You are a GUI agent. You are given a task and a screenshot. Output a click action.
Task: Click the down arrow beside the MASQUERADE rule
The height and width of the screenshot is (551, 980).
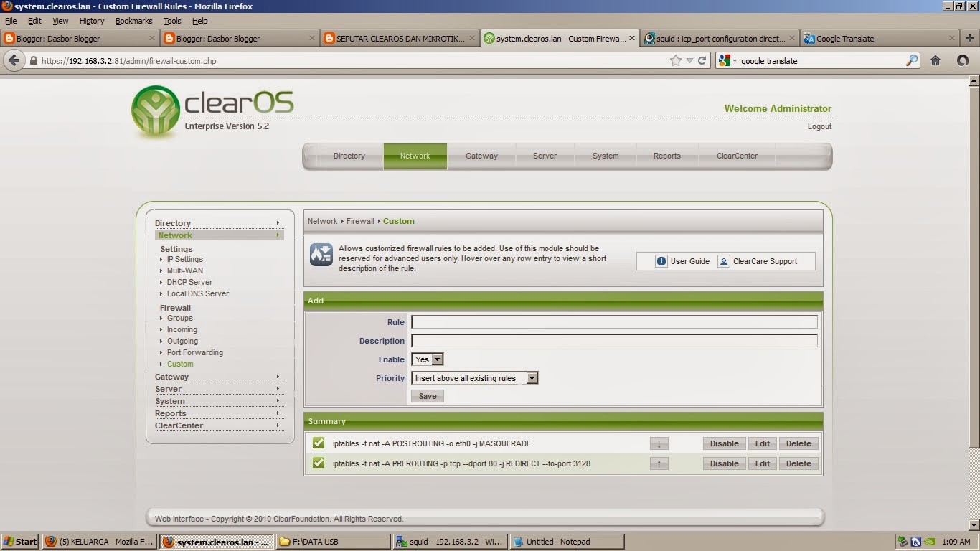[659, 443]
